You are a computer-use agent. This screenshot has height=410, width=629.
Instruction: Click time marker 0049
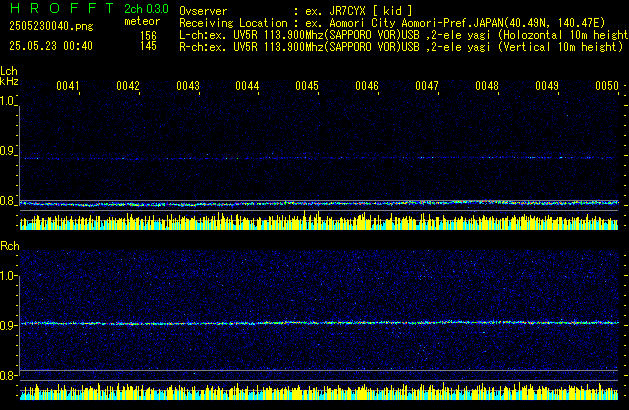547,86
